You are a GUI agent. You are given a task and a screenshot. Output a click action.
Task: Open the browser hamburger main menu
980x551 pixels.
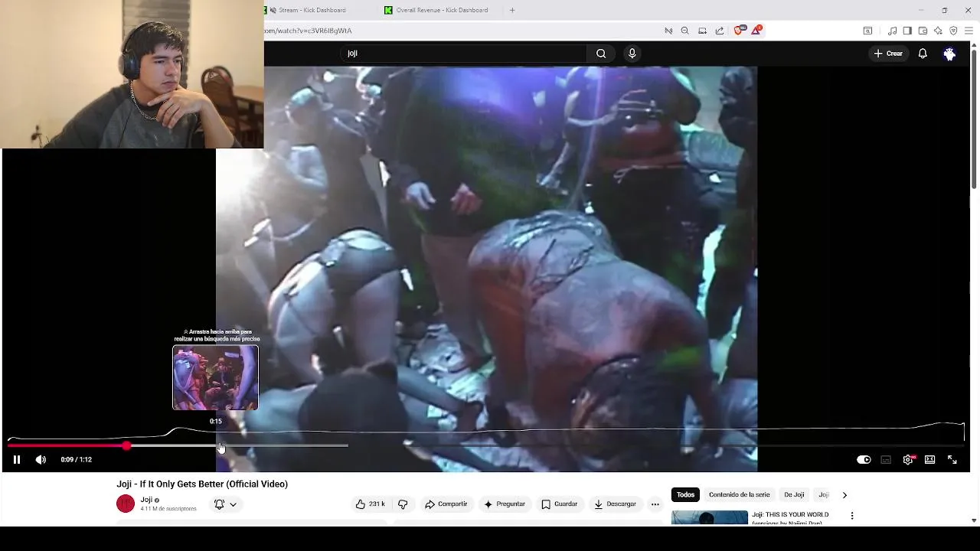tap(969, 31)
